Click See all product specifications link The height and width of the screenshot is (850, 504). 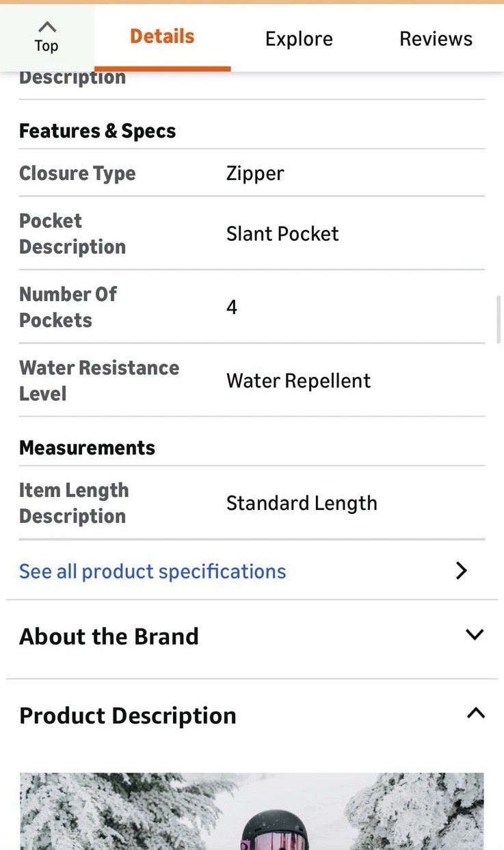(x=152, y=571)
